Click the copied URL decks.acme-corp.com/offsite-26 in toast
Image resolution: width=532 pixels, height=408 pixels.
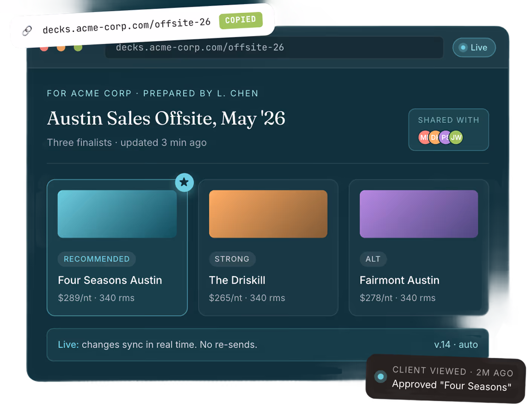[x=127, y=26]
